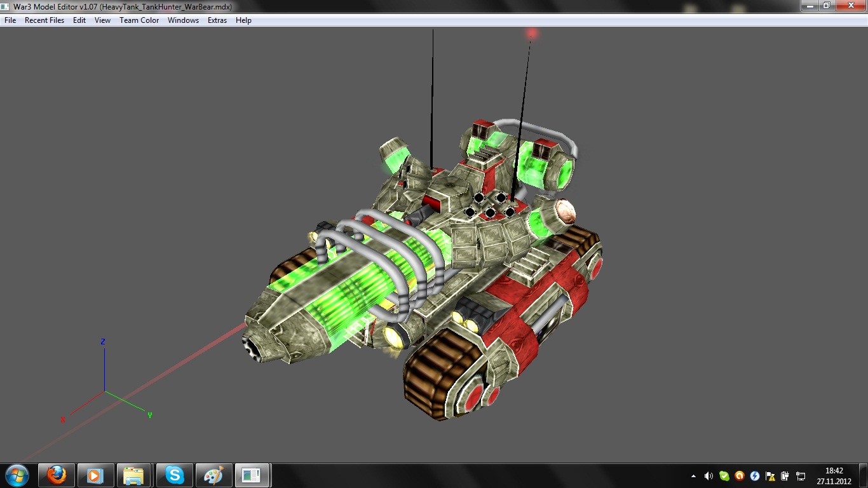Click the blue lightning bolt tray icon
This screenshot has width=868, height=488.
[x=755, y=476]
